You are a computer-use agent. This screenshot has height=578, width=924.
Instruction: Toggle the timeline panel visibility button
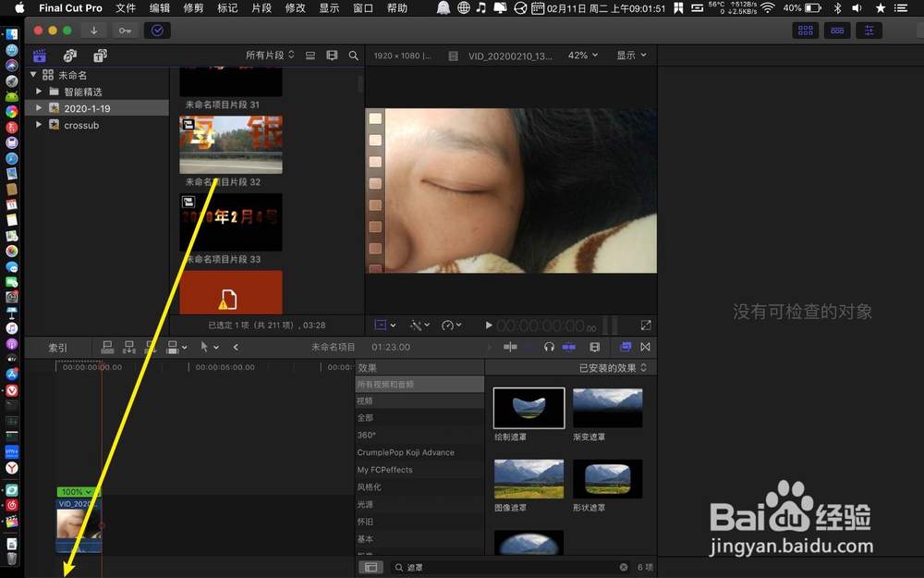pos(837,31)
